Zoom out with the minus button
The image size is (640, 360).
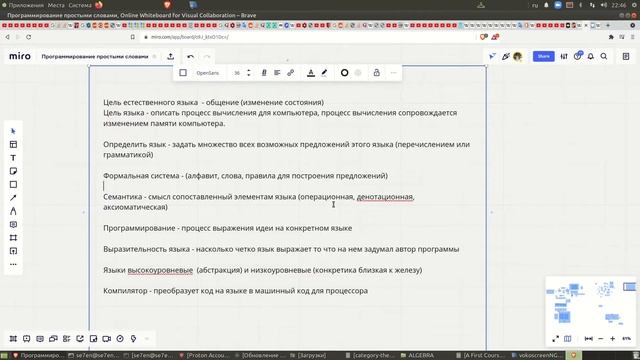point(601,339)
